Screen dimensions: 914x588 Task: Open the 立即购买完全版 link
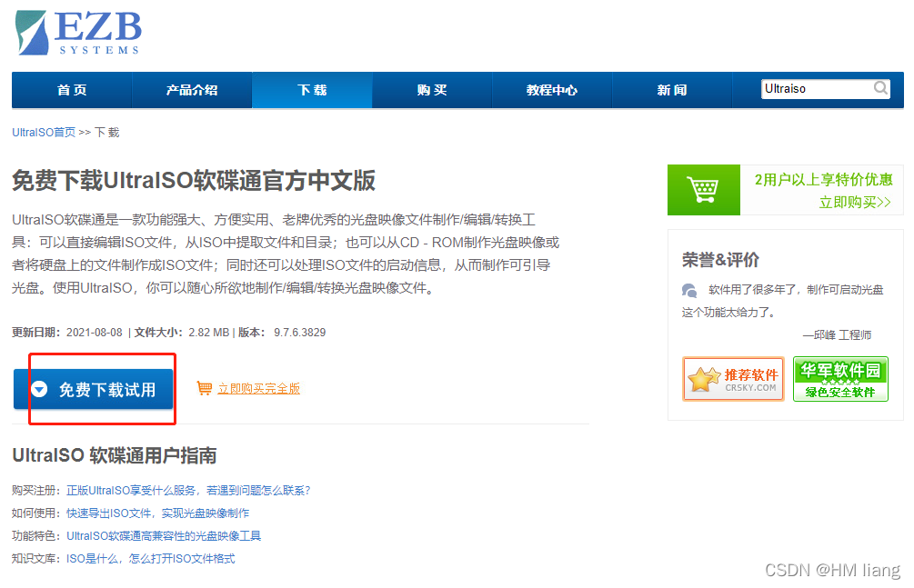(259, 389)
